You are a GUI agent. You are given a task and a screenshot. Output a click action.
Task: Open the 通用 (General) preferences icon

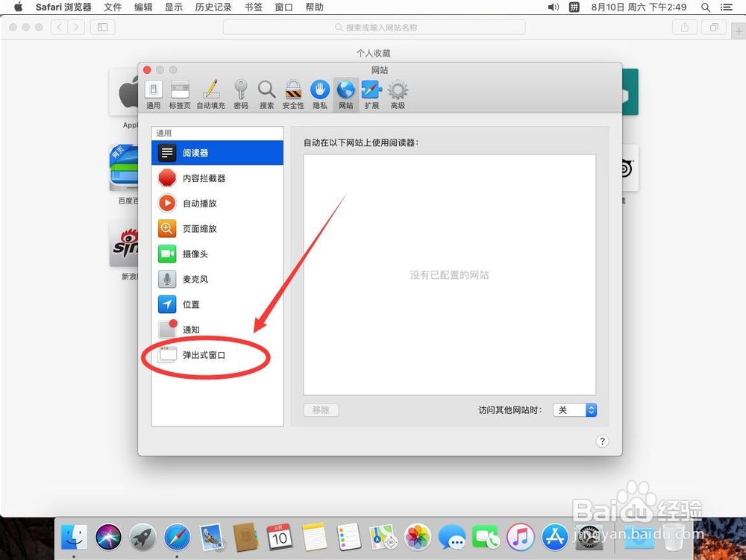[x=154, y=92]
